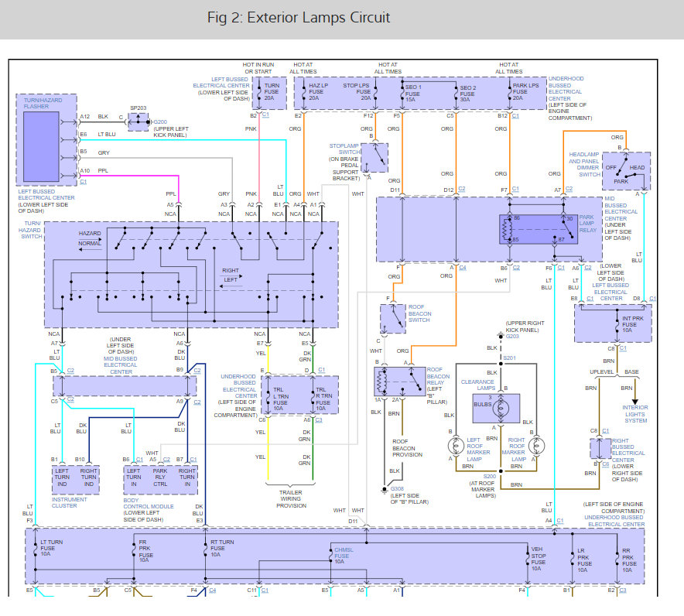Click the Interior Lights System reference
The height and width of the screenshot is (616, 684).
click(x=635, y=414)
